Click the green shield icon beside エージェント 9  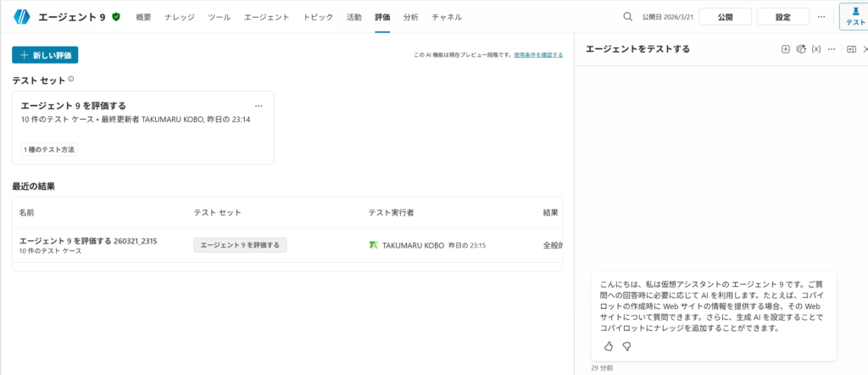[x=116, y=17]
